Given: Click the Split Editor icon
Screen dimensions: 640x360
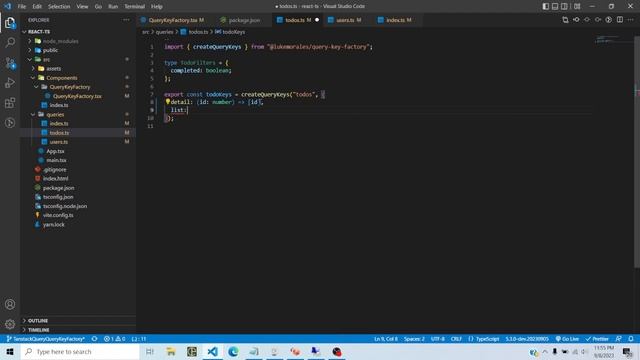Looking at the screenshot, I should pyautogui.click(x=620, y=20).
